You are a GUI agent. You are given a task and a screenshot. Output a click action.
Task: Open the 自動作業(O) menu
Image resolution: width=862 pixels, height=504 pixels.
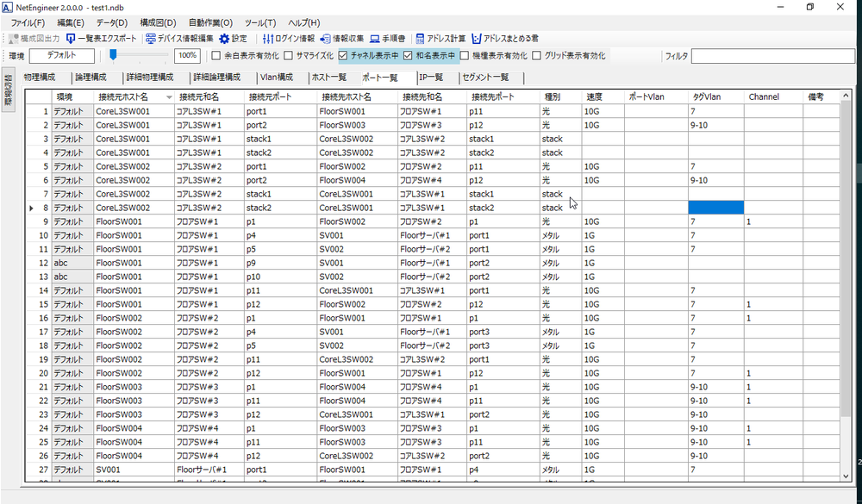pos(210,22)
